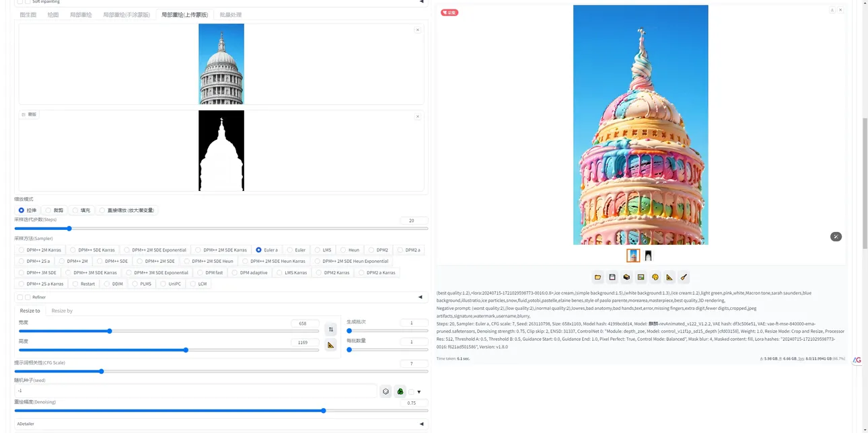The height and width of the screenshot is (433, 868).
Task: Adjust the 宽度 width slider
Action: (169, 331)
